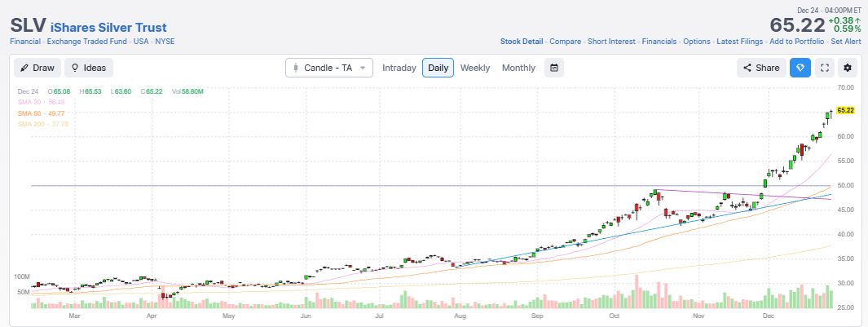
Task: Open the USA country link
Action: tap(141, 42)
